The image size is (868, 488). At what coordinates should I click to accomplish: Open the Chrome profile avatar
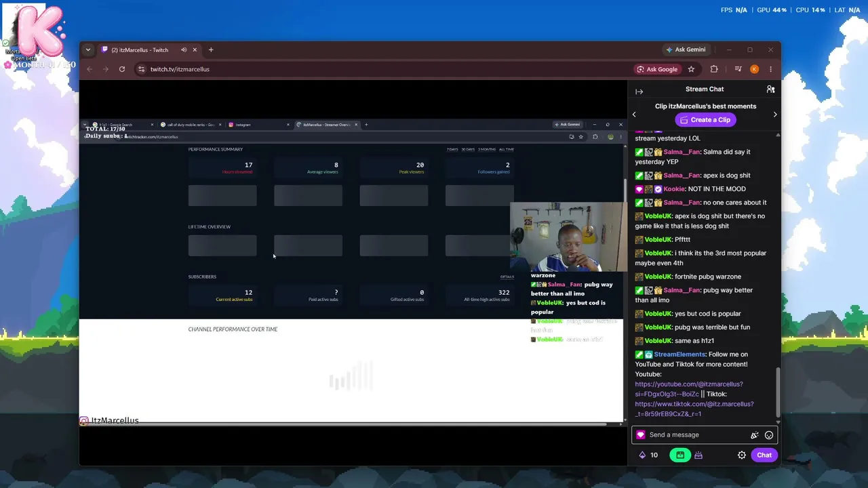pyautogui.click(x=754, y=69)
